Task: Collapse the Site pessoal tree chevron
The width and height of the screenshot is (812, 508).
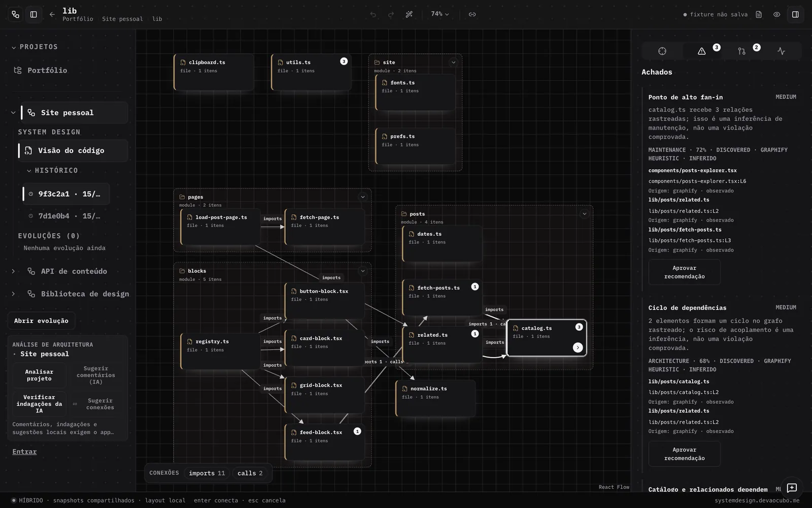Action: (x=13, y=113)
